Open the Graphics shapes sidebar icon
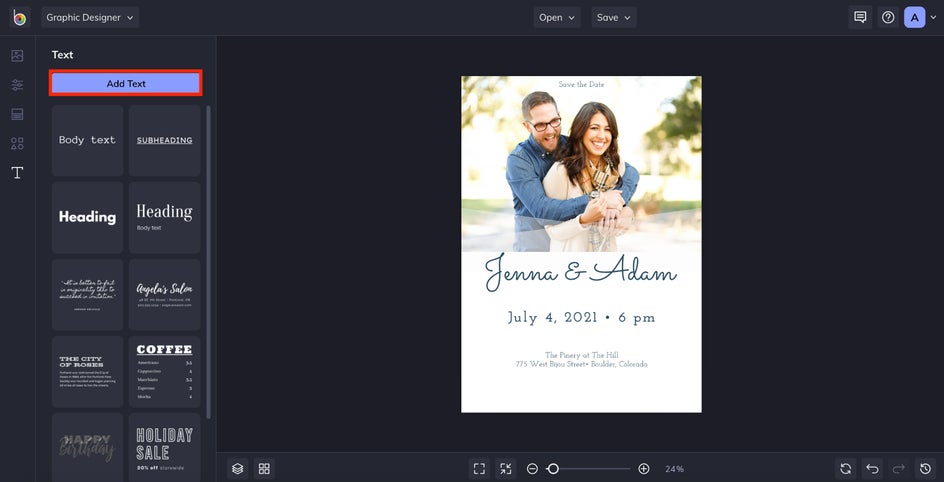The width and height of the screenshot is (944, 482). 17,143
